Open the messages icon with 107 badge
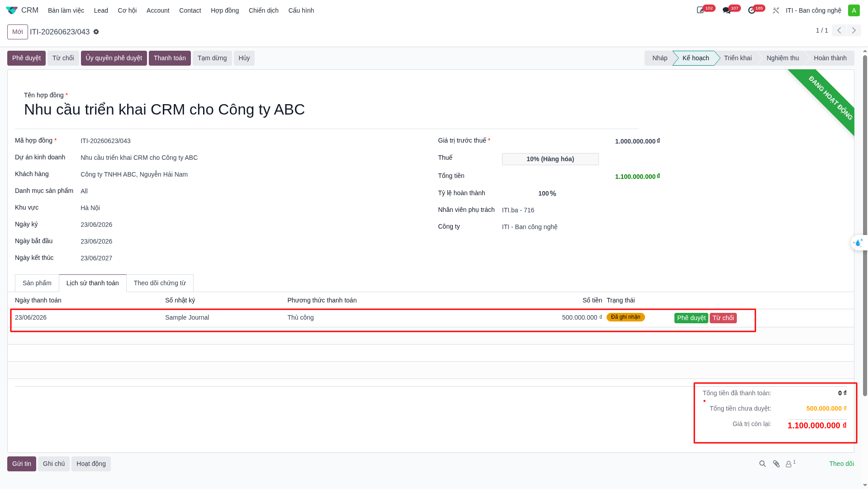 (x=726, y=10)
